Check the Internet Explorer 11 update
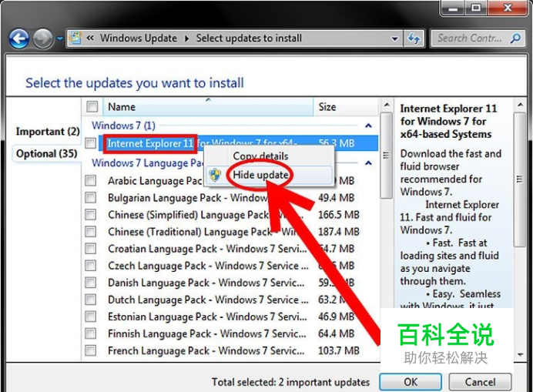533x392 pixels. pyautogui.click(x=91, y=142)
